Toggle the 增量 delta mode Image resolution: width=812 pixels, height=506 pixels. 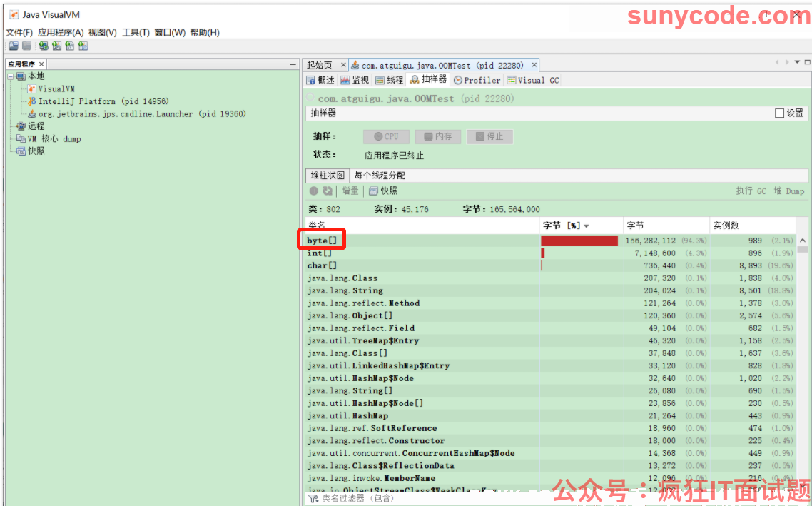click(x=350, y=191)
